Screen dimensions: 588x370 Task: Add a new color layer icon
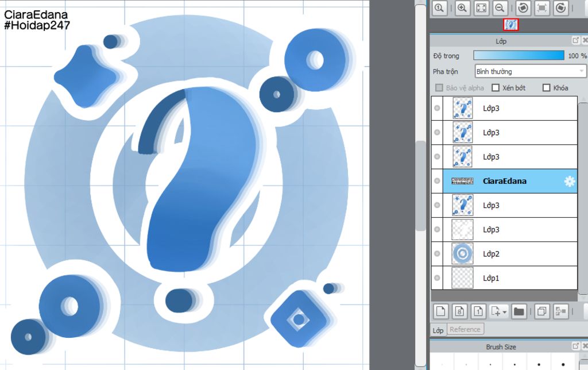point(440,311)
